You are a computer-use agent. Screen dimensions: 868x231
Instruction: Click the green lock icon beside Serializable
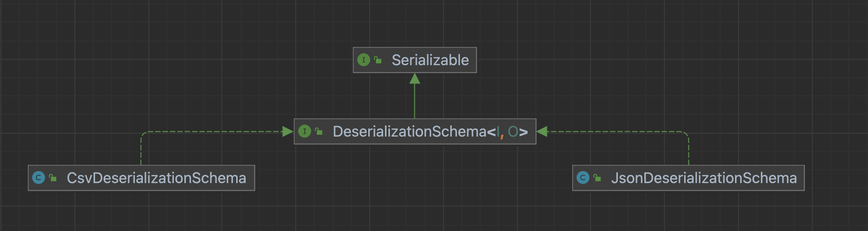tap(378, 60)
